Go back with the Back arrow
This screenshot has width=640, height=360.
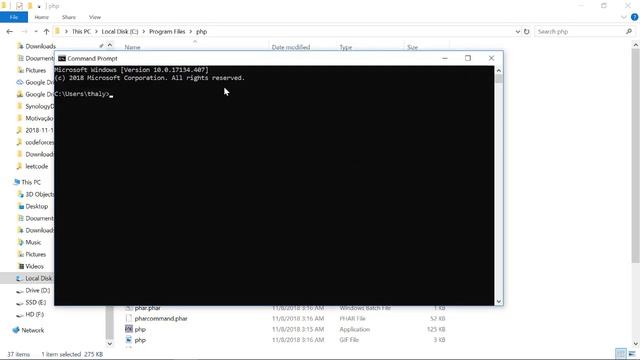tap(9, 31)
